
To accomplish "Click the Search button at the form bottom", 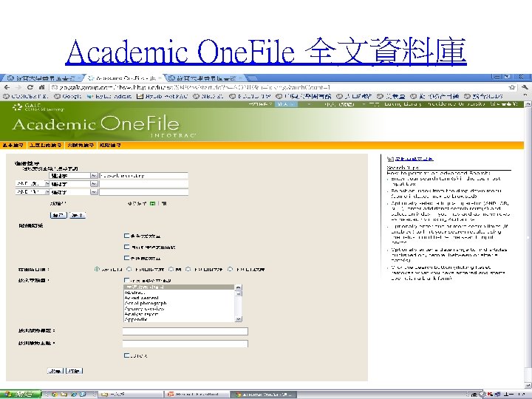I will click(55, 371).
